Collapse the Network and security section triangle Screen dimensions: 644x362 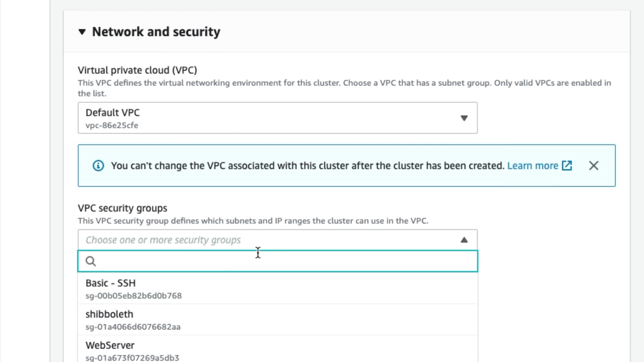[x=82, y=32]
